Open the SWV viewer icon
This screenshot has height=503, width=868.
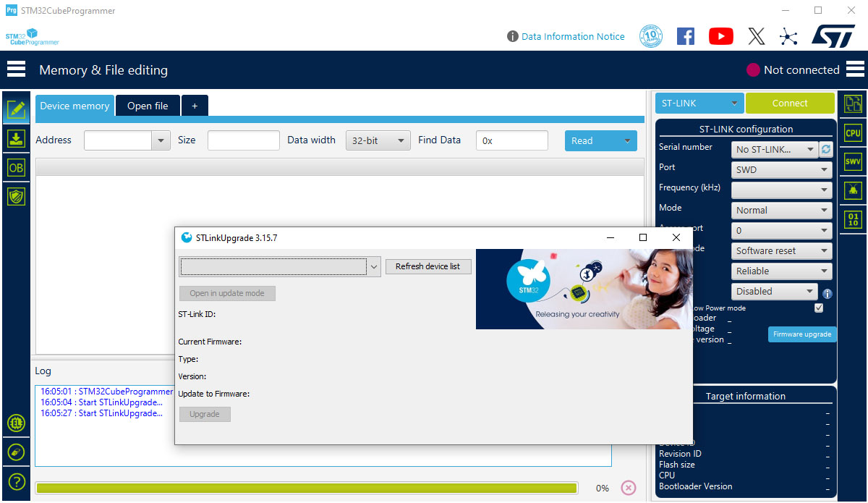point(854,161)
